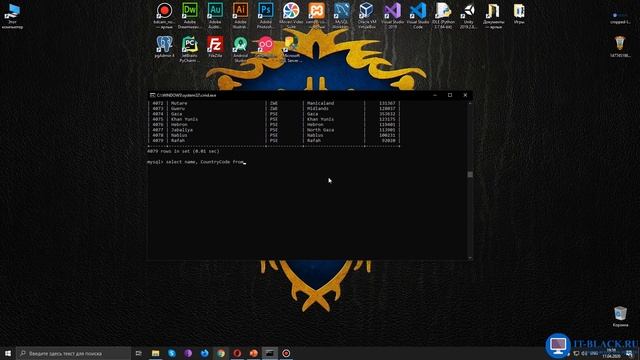Open the MySQL Workbench desktop shortcut
Screen dimensions: 640x360
tap(341, 15)
